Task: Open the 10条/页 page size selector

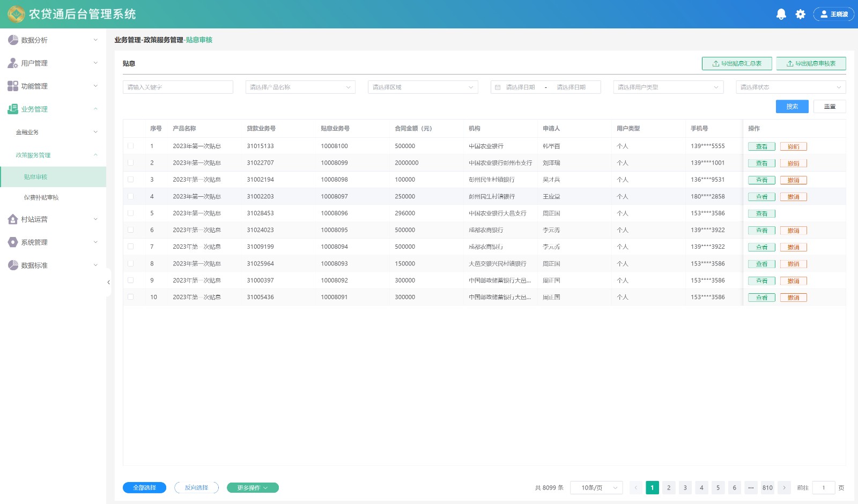Action: click(596, 488)
